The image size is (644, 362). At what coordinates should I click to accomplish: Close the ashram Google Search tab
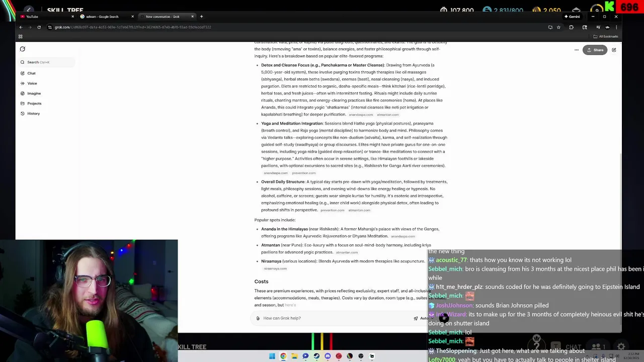(x=132, y=17)
